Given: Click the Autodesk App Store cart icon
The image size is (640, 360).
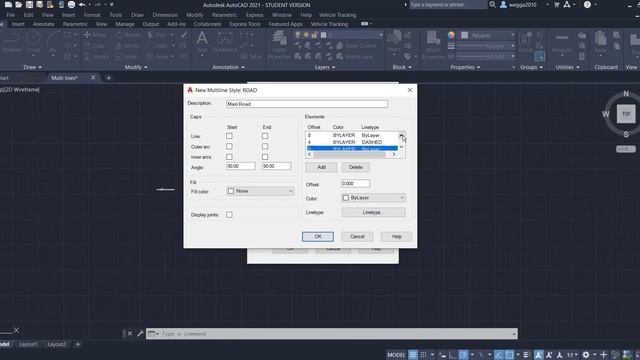Looking at the screenshot, I should tap(556, 4).
